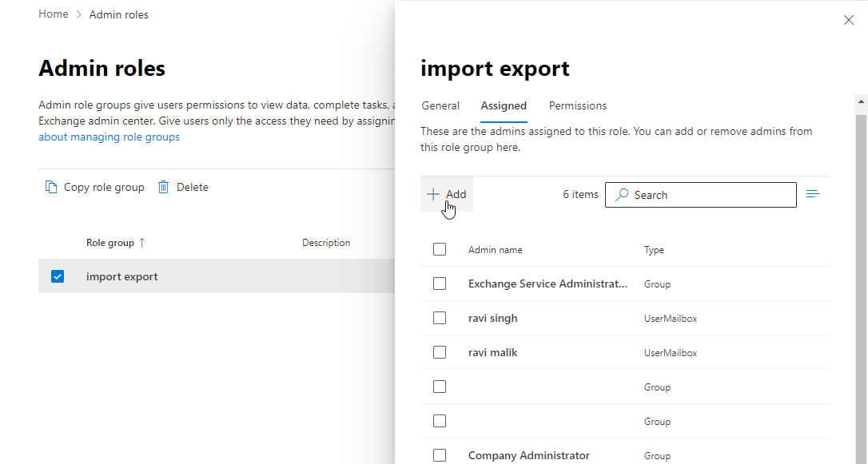This screenshot has width=868, height=464.
Task: Uncheck the import export role group checkbox
Action: coord(58,276)
